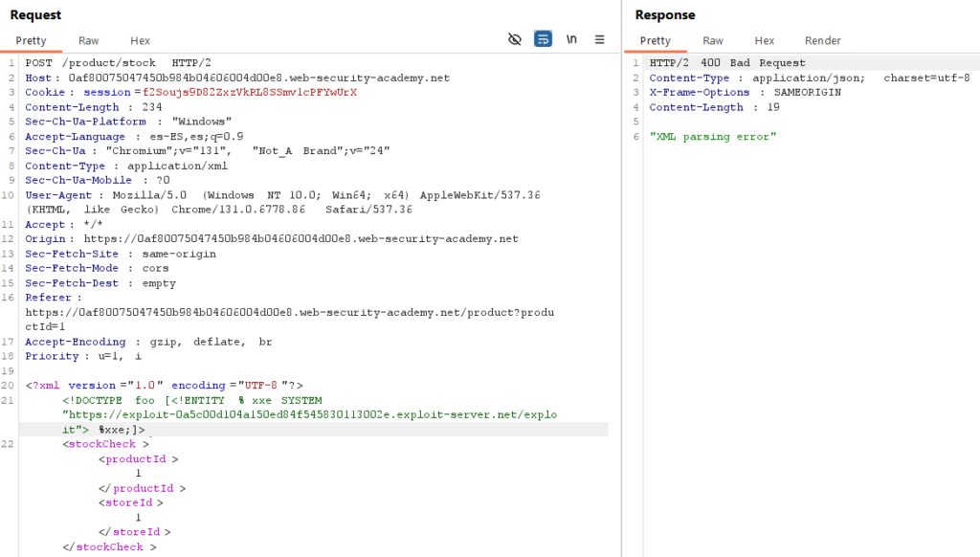Switch to Response Hex tab
This screenshot has height=557, width=980.
[765, 40]
